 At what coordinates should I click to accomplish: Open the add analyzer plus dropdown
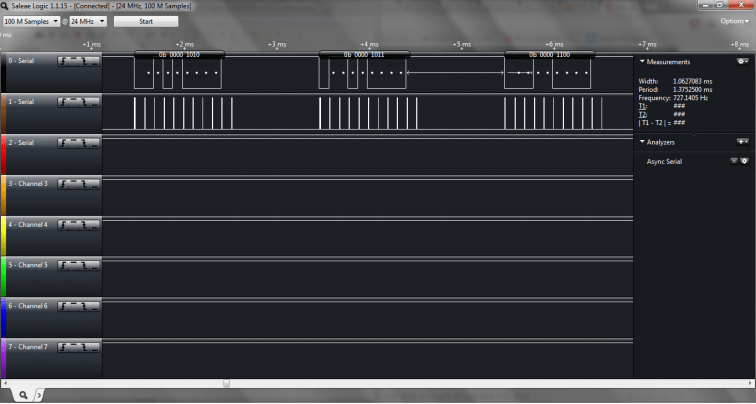pyautogui.click(x=742, y=142)
